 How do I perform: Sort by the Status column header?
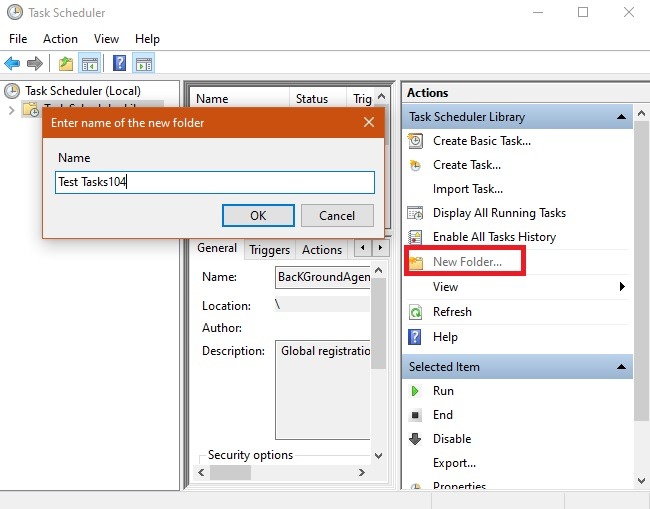317,99
